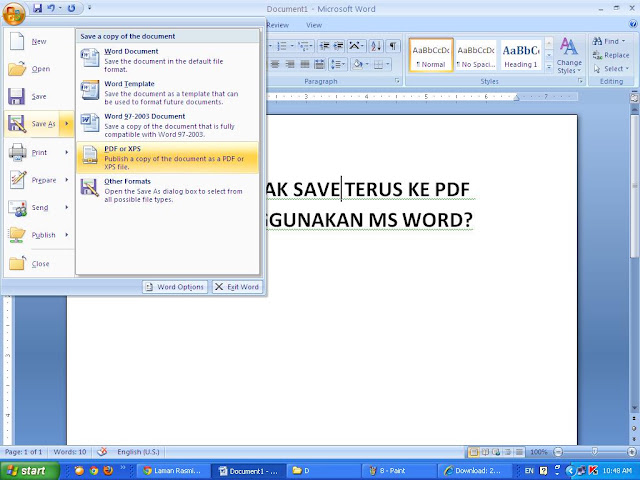Toggle Show/Hide paragraph marks

[393, 46]
